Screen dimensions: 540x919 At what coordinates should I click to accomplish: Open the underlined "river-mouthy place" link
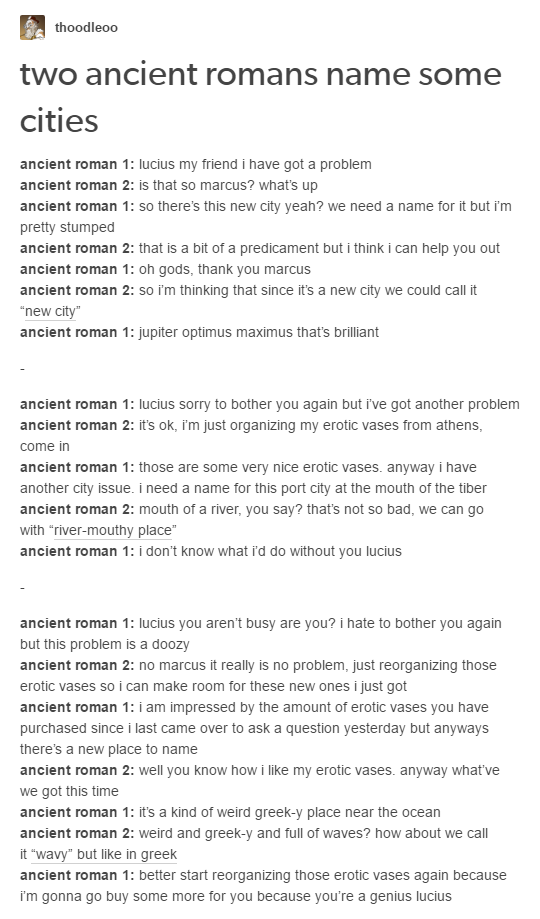pos(113,530)
